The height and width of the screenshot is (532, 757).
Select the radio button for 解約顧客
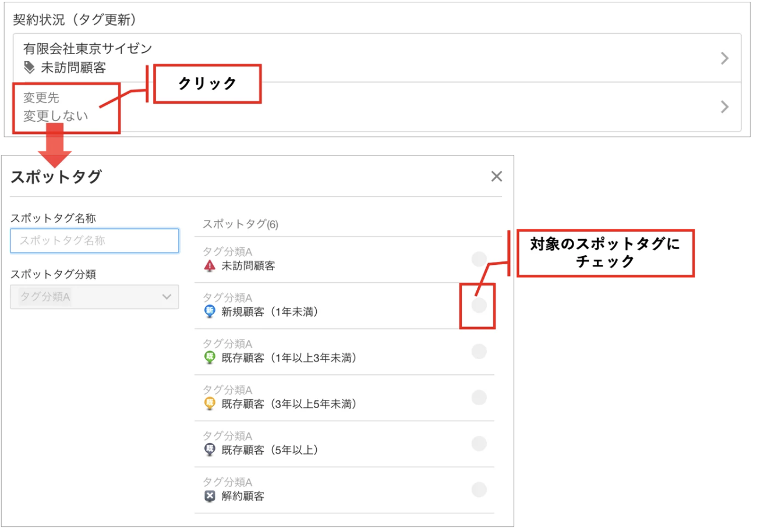(x=479, y=490)
